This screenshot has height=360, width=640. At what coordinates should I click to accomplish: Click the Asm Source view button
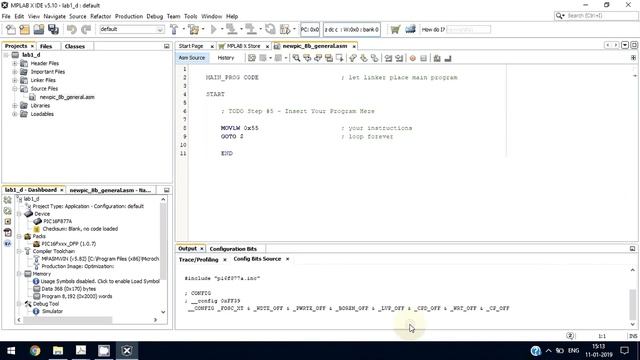click(x=192, y=58)
